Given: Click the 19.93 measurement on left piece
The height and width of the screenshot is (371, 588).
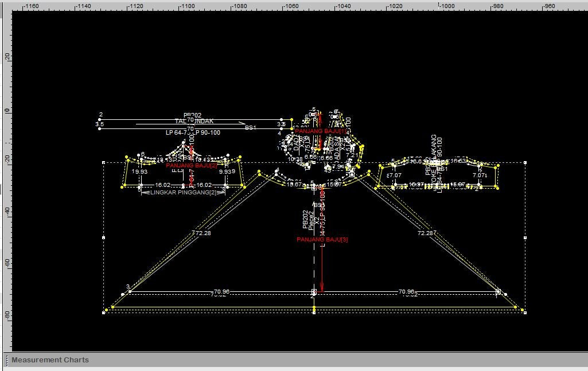Looking at the screenshot, I should point(139,171).
